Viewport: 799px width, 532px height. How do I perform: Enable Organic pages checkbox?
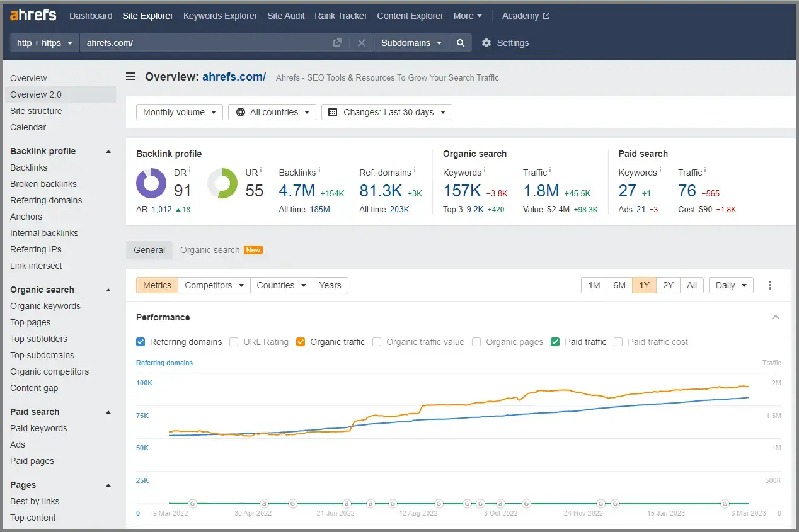click(x=476, y=342)
